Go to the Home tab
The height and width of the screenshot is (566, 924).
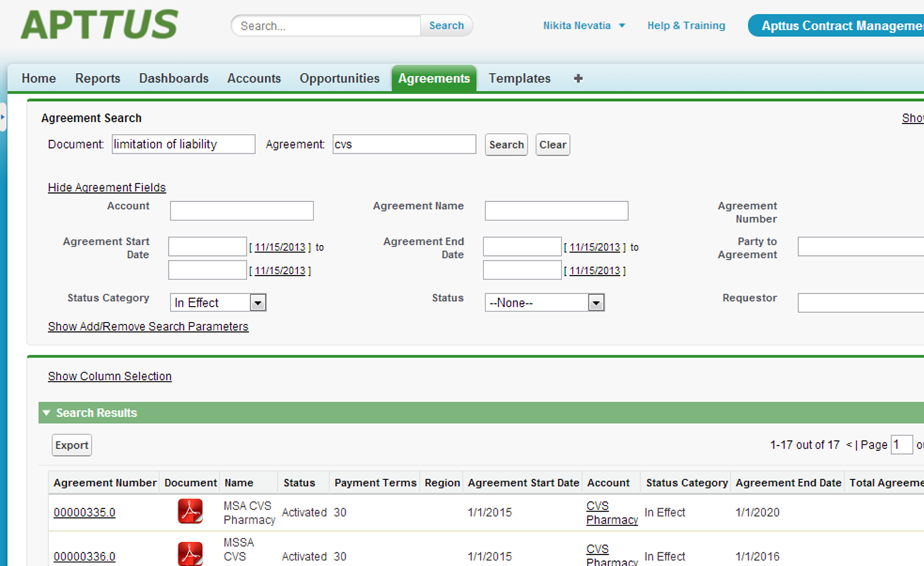point(39,78)
